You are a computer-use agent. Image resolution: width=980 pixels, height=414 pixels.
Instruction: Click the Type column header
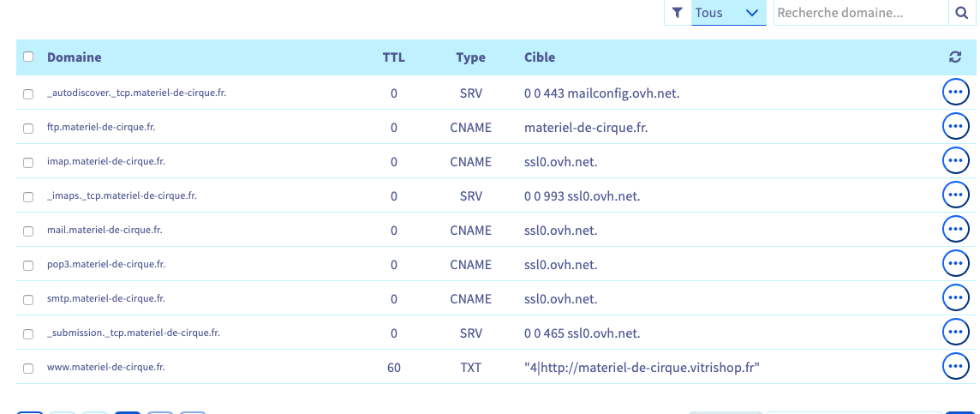tap(470, 57)
